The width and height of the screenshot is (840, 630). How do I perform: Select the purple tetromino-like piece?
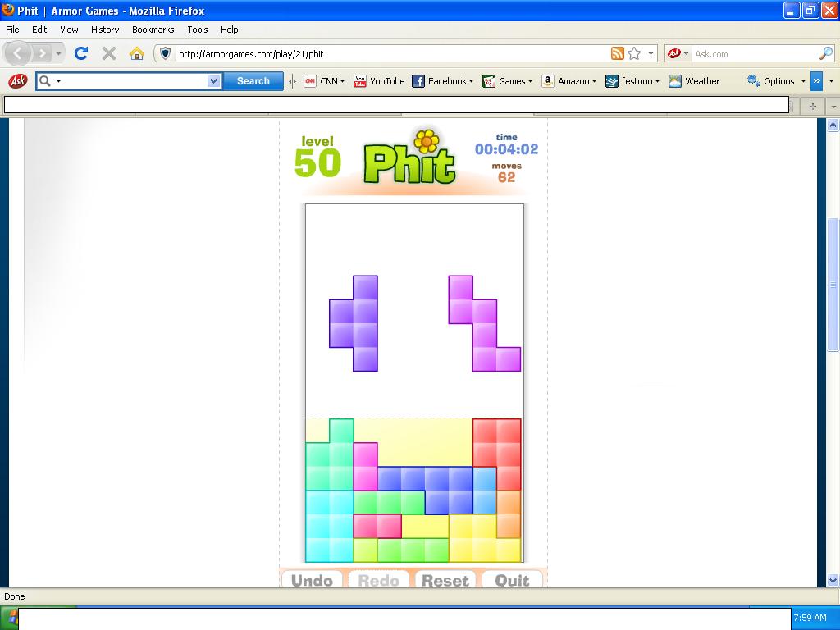pos(365,323)
